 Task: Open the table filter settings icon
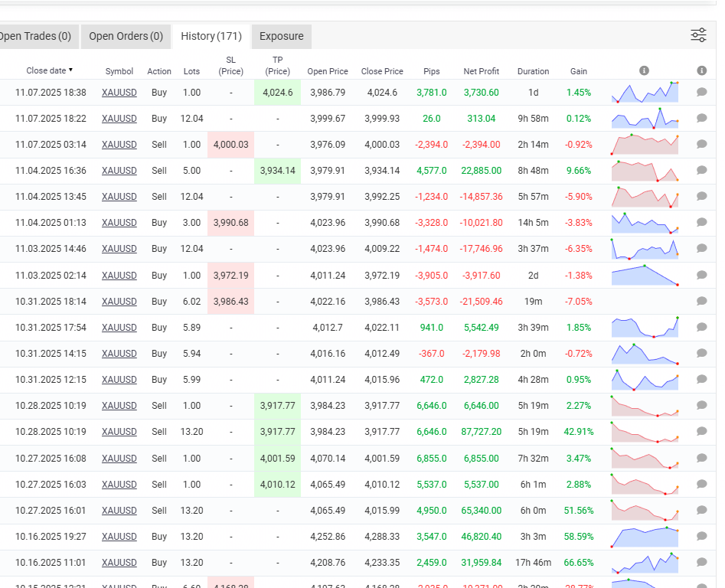tap(698, 35)
